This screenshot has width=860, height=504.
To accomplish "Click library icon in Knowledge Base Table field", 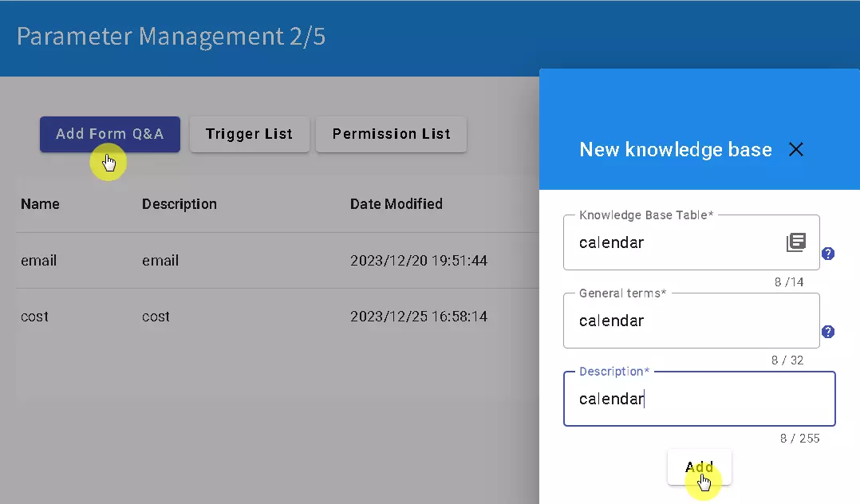I will pyautogui.click(x=795, y=242).
